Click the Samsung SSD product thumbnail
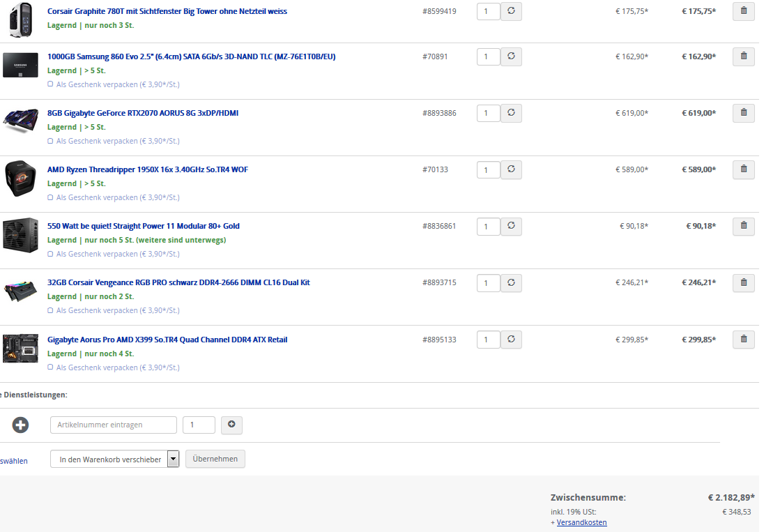Screen dimensions: 764x532 point(20,65)
